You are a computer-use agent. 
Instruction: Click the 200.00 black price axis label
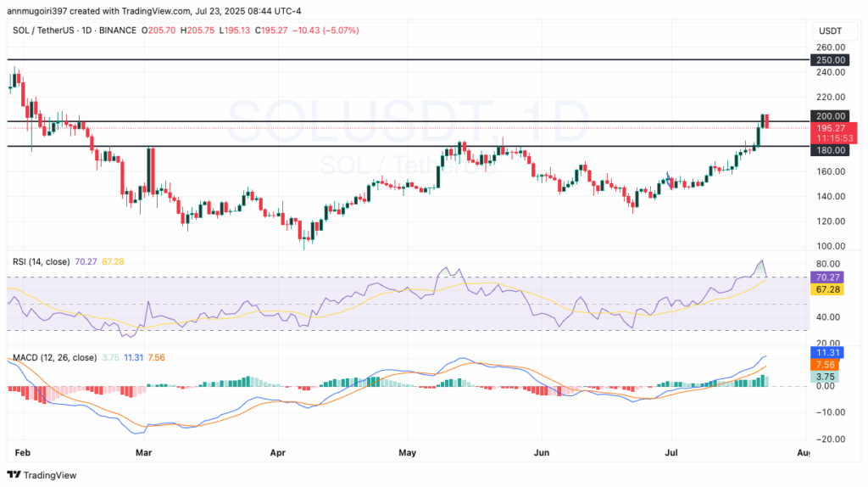829,115
